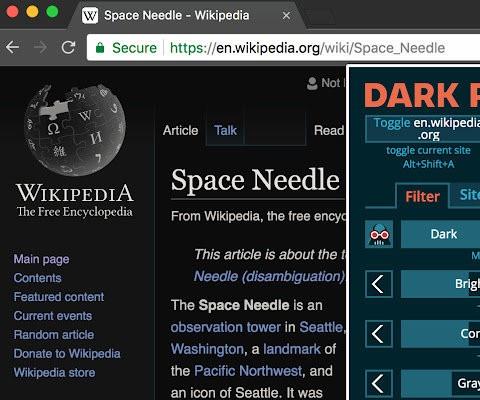Viewport: 480px width, 400px height.
Task: Decrease Brightness with left arrow
Action: pos(379,284)
